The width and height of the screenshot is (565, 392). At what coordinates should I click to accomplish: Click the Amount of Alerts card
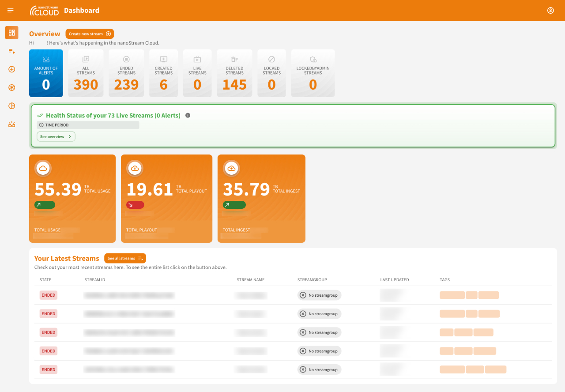click(x=46, y=73)
